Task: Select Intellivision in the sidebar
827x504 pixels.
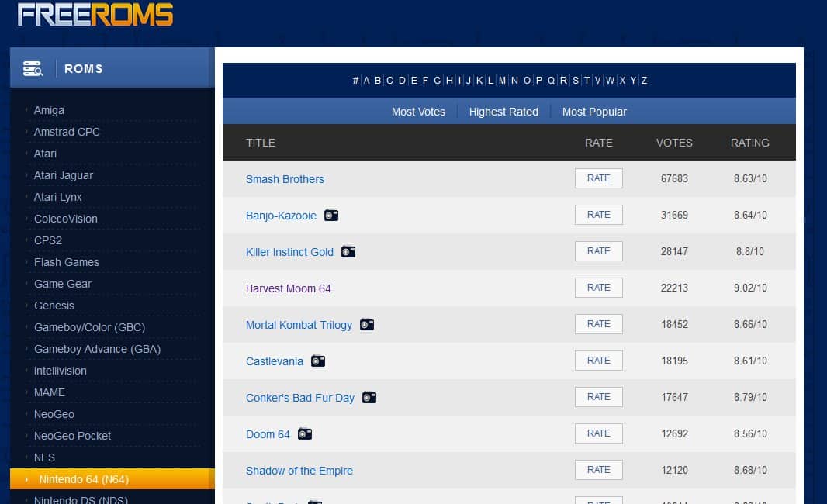Action: pyautogui.click(x=61, y=371)
